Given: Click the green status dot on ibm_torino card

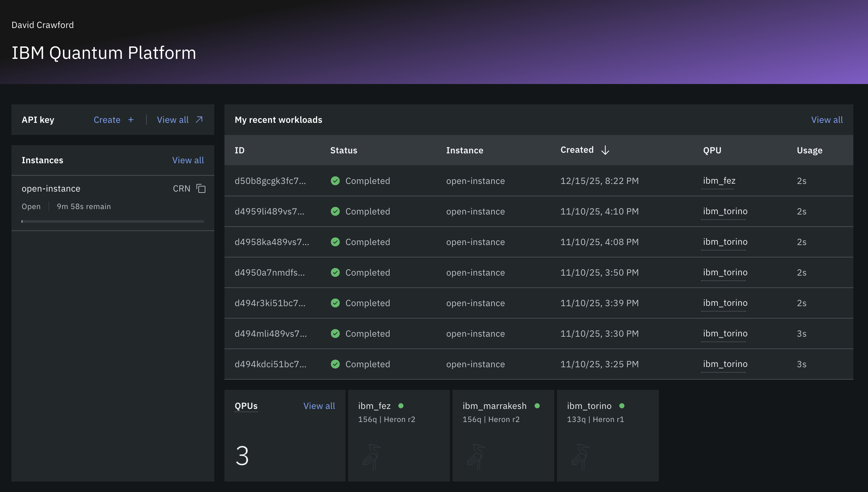Looking at the screenshot, I should tap(622, 406).
